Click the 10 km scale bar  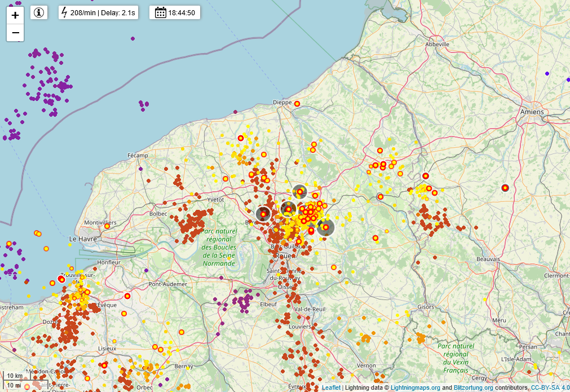[x=15, y=376]
